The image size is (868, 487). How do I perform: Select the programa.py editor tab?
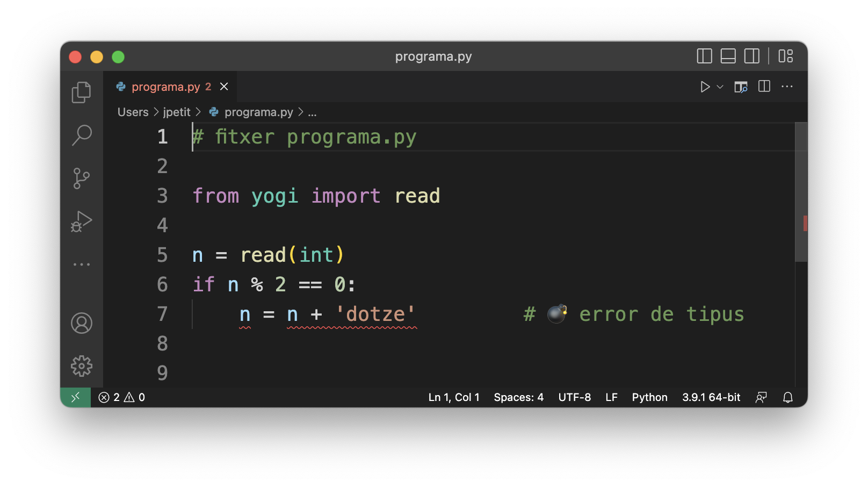165,87
